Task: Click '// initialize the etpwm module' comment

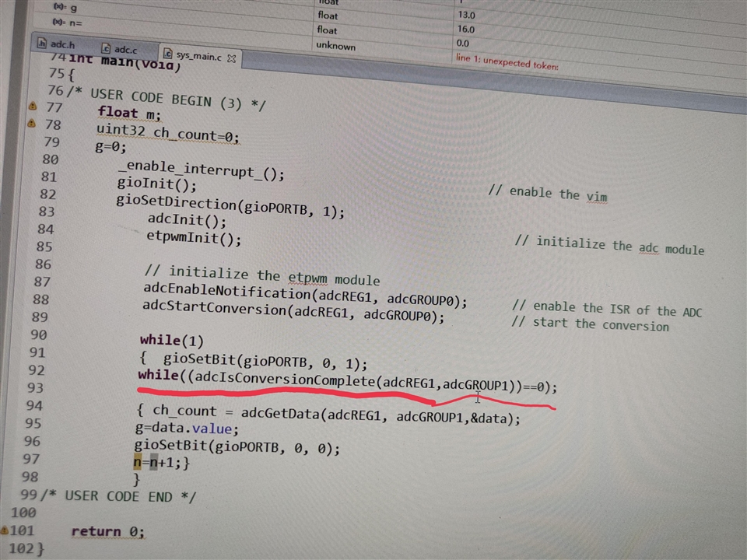Action: coord(262,275)
